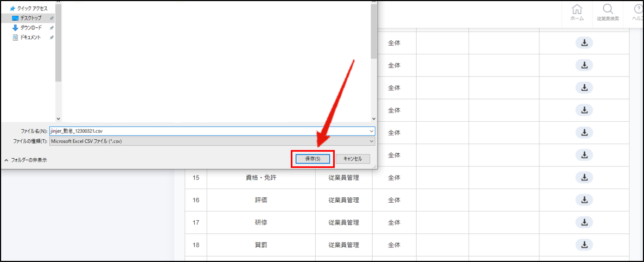Click the 資格・免許 cell
Screen dimensions: 644x262
coord(261,178)
